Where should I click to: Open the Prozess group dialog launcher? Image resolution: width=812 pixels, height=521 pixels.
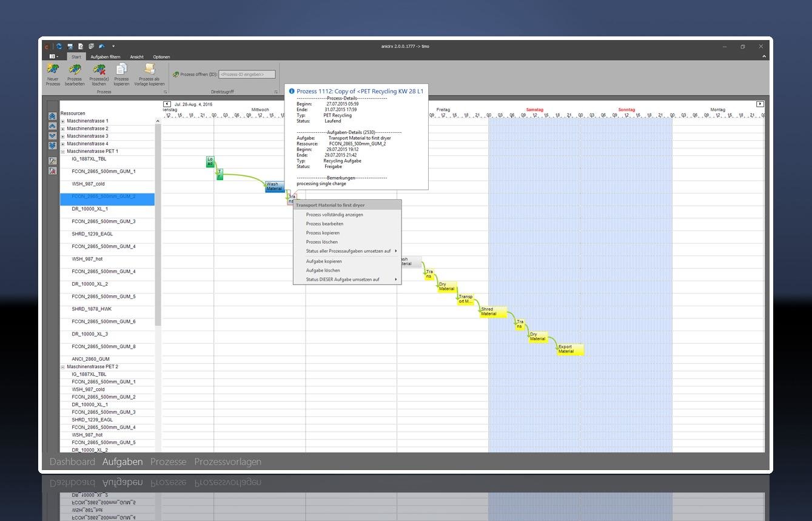click(x=166, y=92)
